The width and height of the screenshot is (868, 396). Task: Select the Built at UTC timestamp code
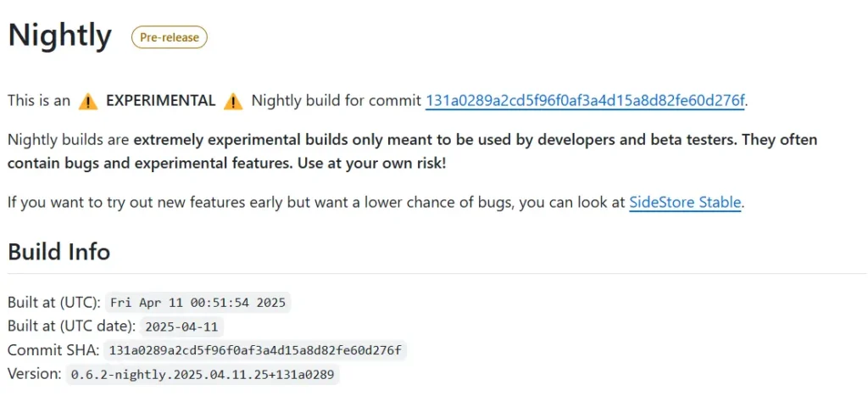pyautogui.click(x=198, y=303)
